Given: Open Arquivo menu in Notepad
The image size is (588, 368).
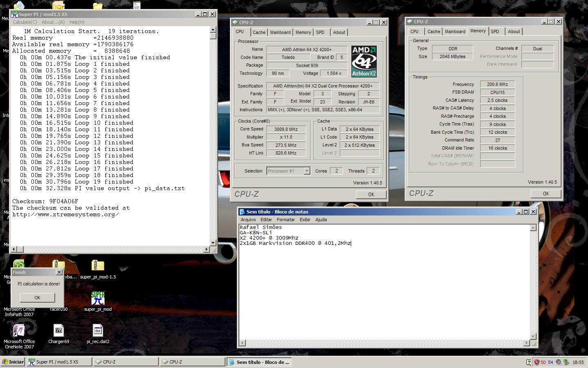Looking at the screenshot, I should 248,220.
